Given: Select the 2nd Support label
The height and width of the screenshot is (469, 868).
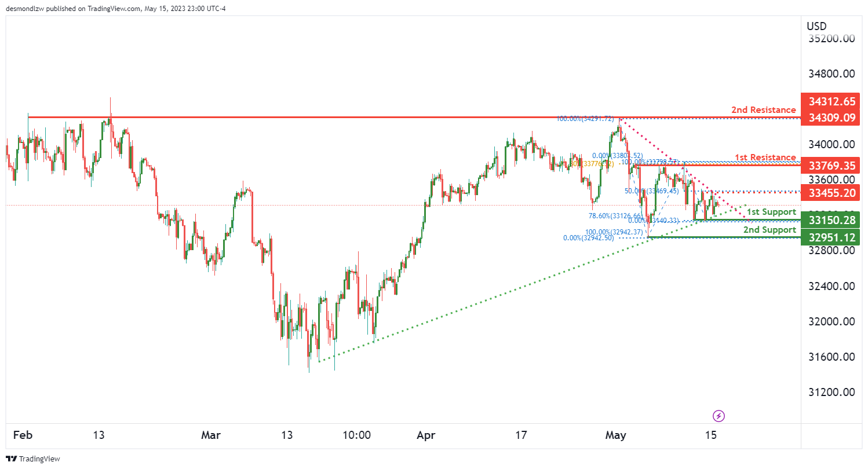Looking at the screenshot, I should coord(769,230).
